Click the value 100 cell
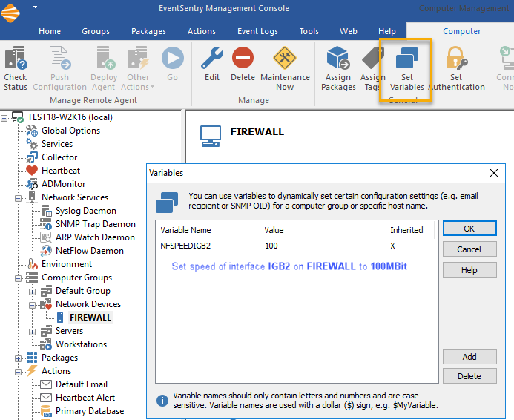This screenshot has width=514, height=420. [x=271, y=246]
